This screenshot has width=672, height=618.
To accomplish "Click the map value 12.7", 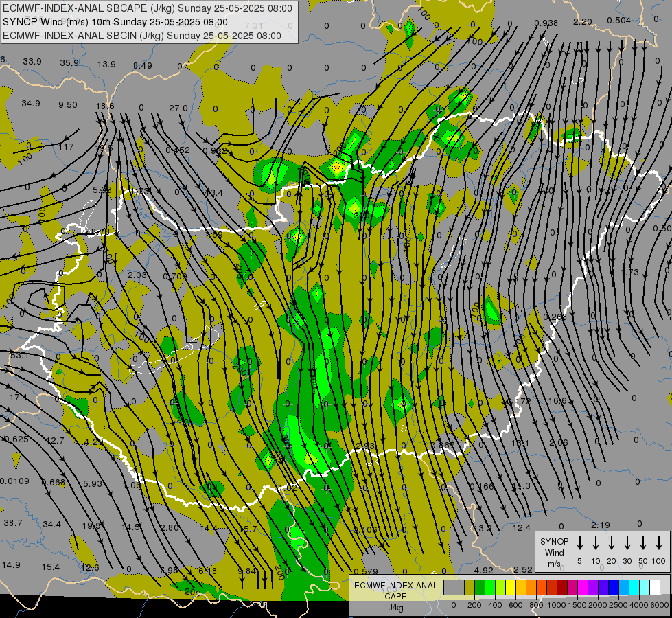I will 55,440.
